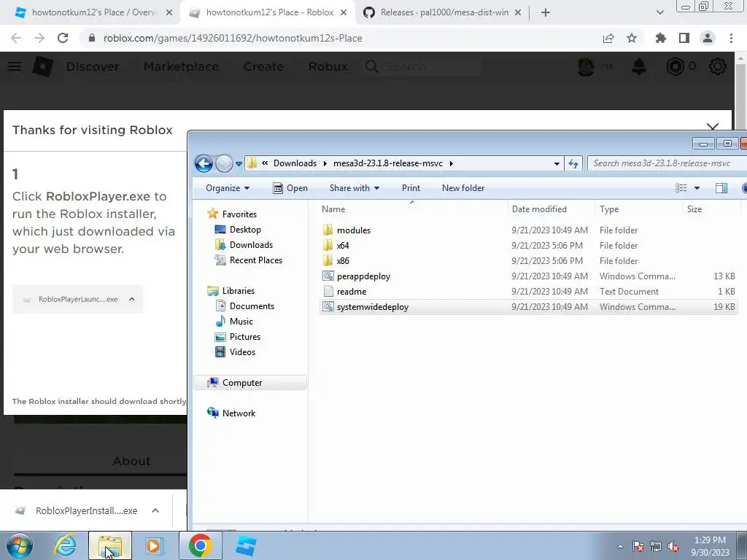
Task: Click Downloads in the breadcrumb path
Action: pos(295,163)
